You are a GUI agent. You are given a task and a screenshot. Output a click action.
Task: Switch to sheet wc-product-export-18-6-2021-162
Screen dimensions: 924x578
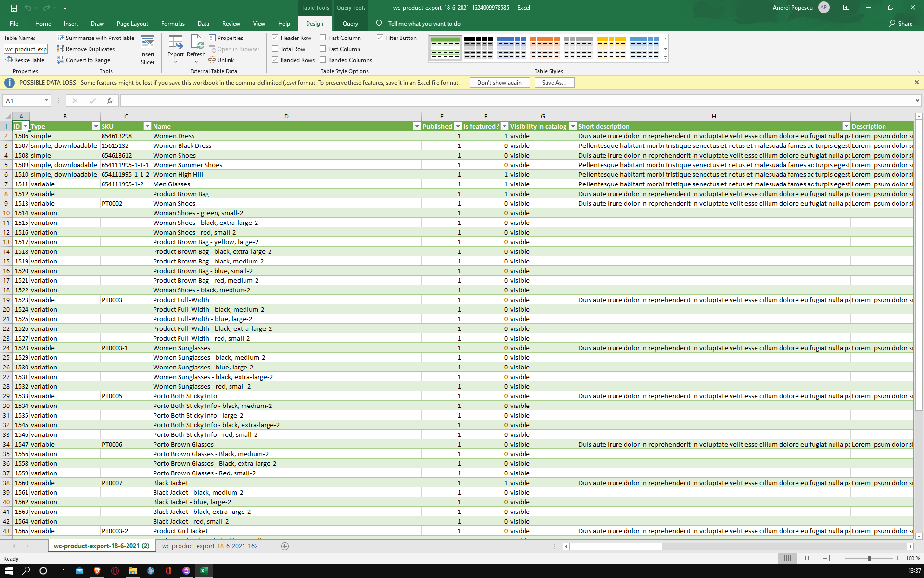coord(210,546)
